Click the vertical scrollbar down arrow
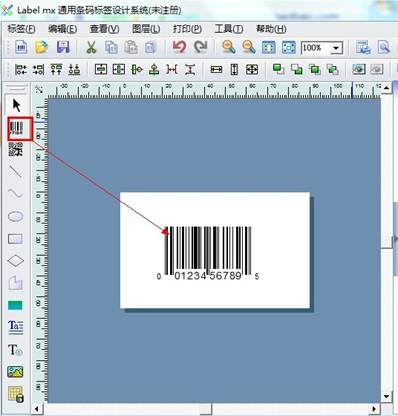Image resolution: width=398 pixels, height=416 pixels. tap(386, 396)
